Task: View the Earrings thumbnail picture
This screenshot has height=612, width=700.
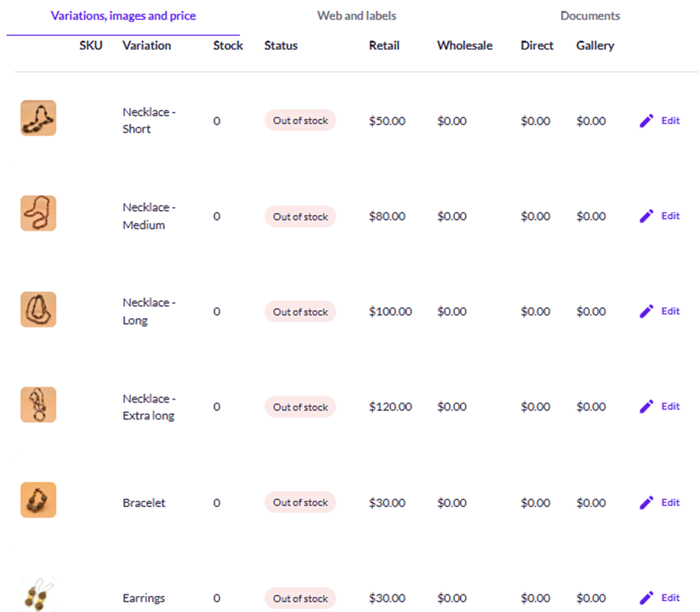Action: [x=38, y=593]
